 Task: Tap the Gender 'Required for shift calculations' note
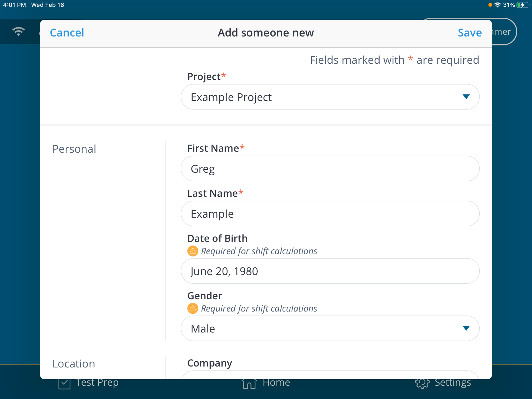point(259,308)
